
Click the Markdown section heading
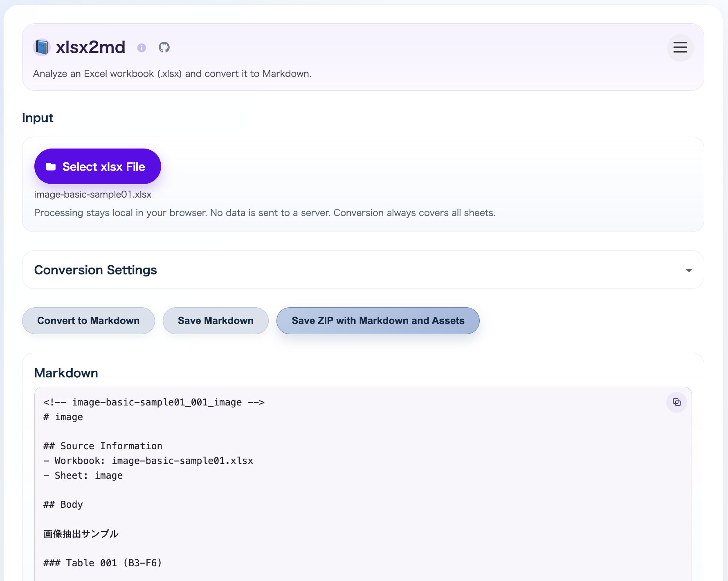point(66,373)
